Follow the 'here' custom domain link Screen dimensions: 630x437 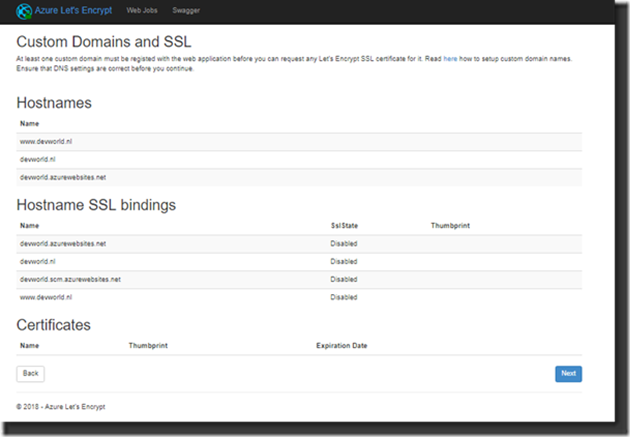tap(450, 59)
